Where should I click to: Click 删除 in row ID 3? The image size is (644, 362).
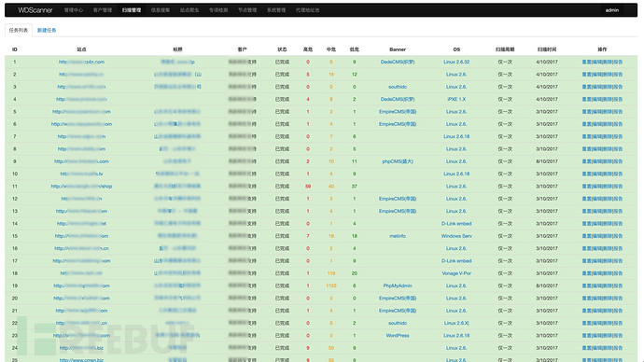point(607,87)
